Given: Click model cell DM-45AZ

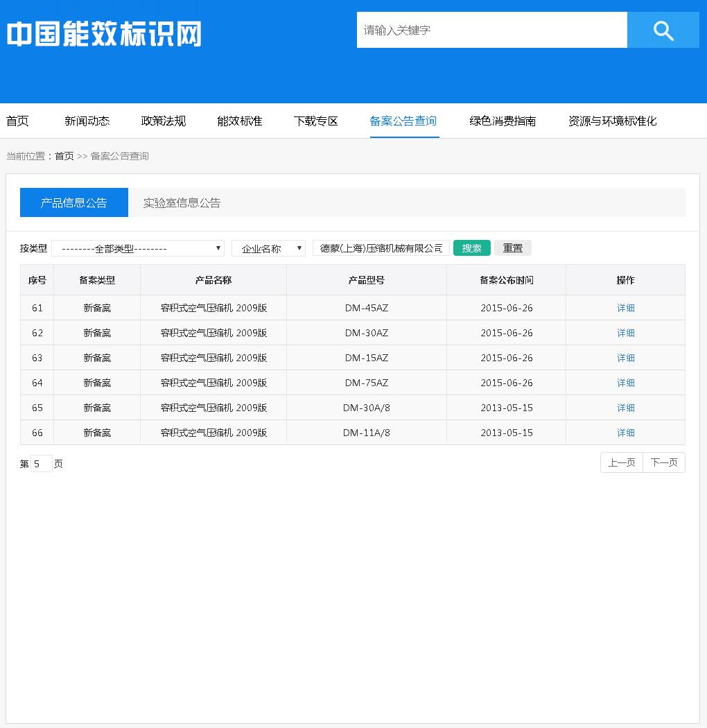Looking at the screenshot, I should pos(367,308).
